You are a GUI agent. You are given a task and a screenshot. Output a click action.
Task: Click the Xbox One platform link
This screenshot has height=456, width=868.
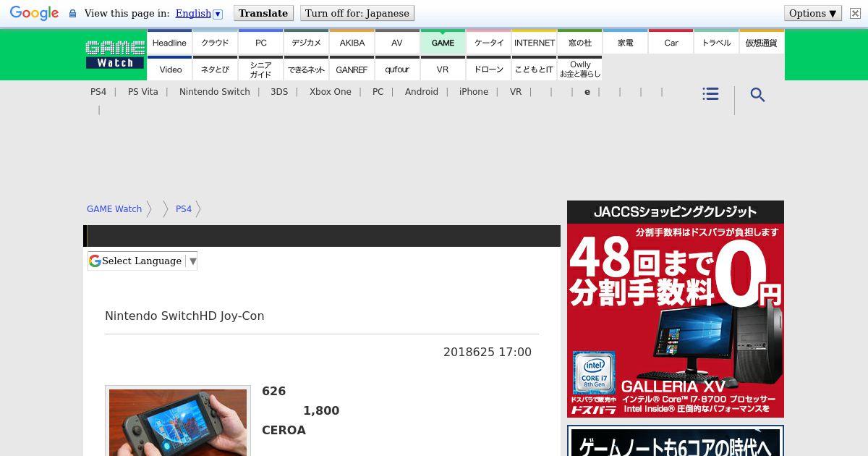point(331,92)
